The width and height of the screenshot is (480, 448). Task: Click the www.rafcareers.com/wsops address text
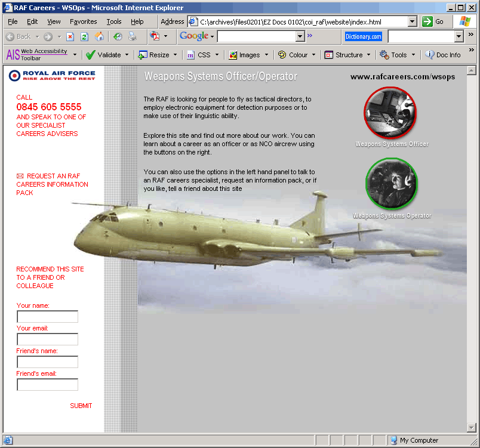[403, 77]
